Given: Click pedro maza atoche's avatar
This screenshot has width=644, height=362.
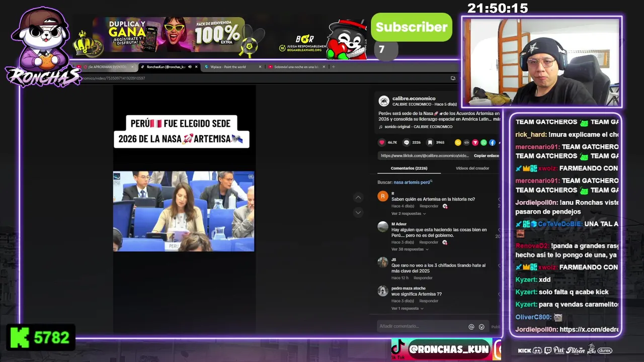Looking at the screenshot, I should point(383,291).
